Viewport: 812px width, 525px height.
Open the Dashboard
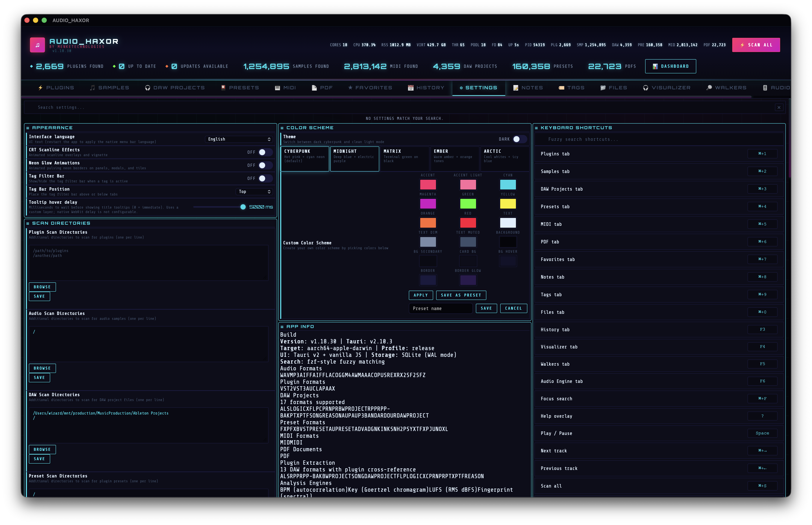click(670, 66)
